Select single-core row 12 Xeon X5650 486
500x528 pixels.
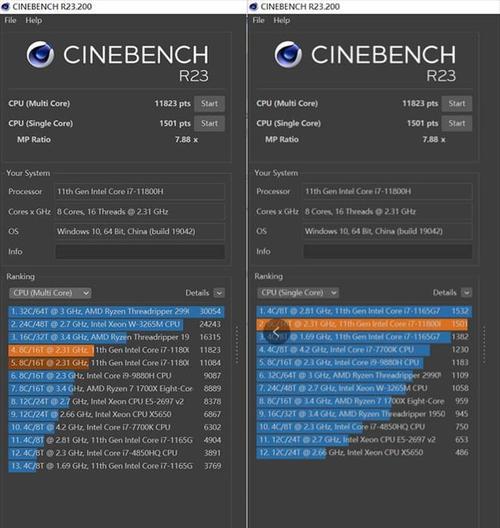coord(364,453)
